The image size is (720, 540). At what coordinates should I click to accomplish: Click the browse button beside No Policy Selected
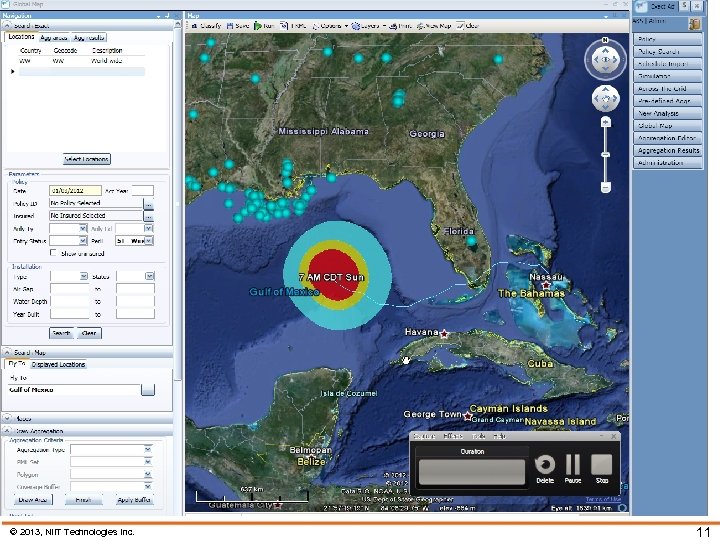point(148,203)
